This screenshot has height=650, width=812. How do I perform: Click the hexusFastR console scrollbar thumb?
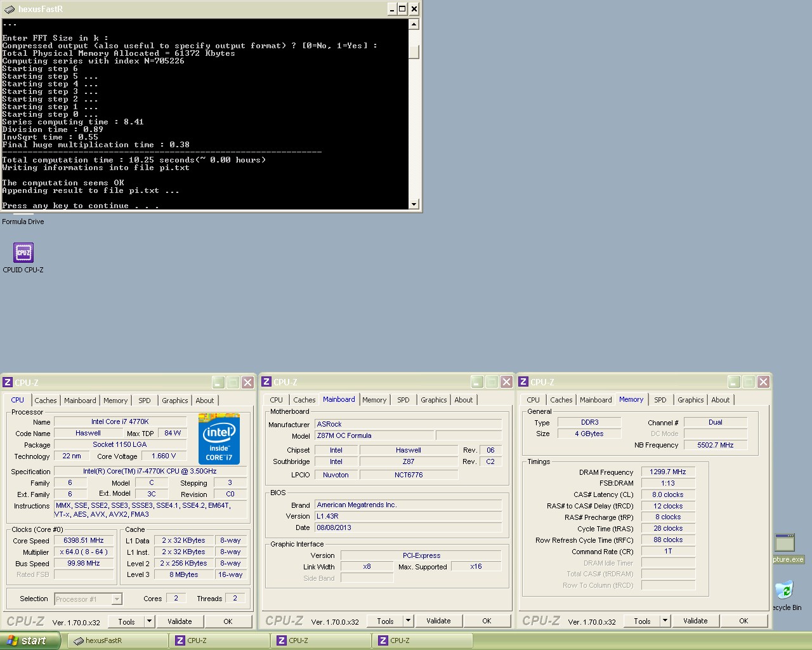click(414, 52)
